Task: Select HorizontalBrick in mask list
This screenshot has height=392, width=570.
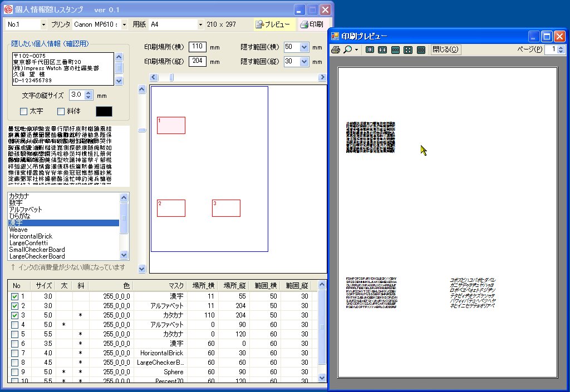Action: 63,236
